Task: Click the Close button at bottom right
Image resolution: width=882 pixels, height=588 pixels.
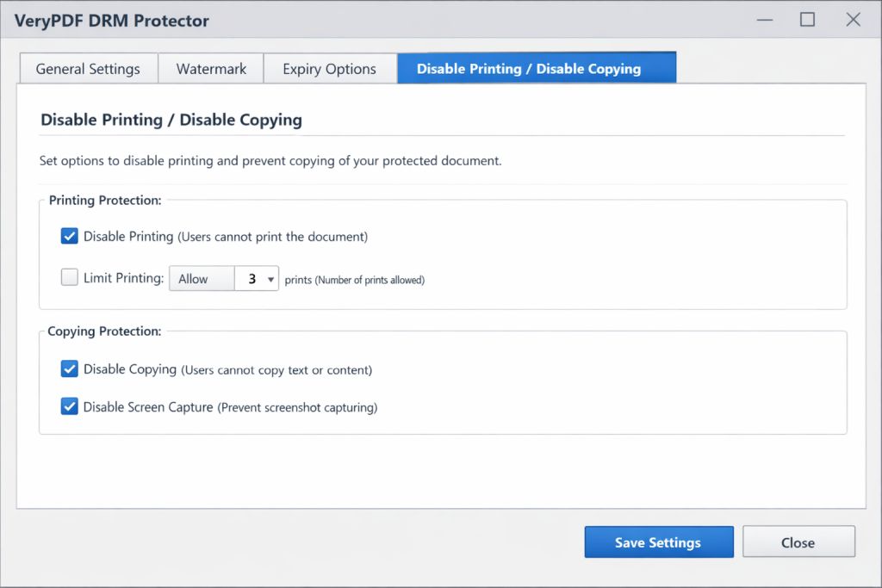Action: click(x=798, y=542)
